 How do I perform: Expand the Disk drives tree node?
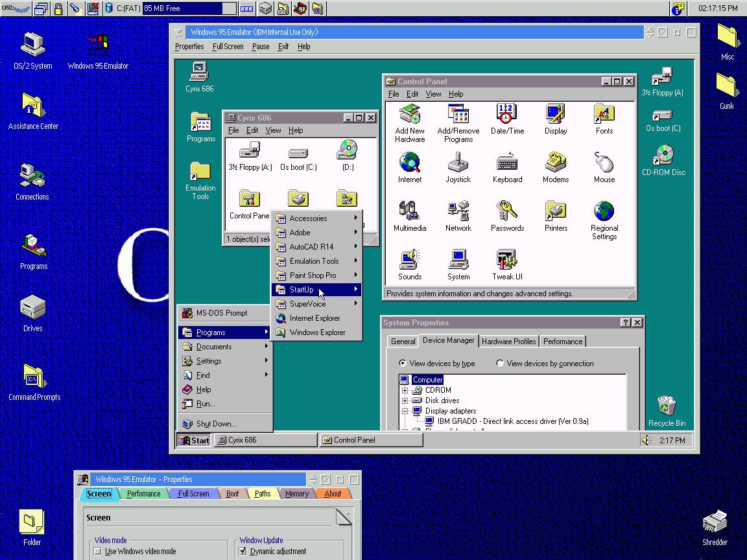(x=405, y=401)
